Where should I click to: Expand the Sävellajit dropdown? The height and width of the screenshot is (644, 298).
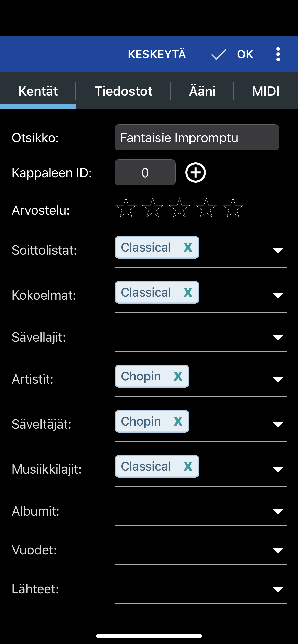pyautogui.click(x=278, y=337)
